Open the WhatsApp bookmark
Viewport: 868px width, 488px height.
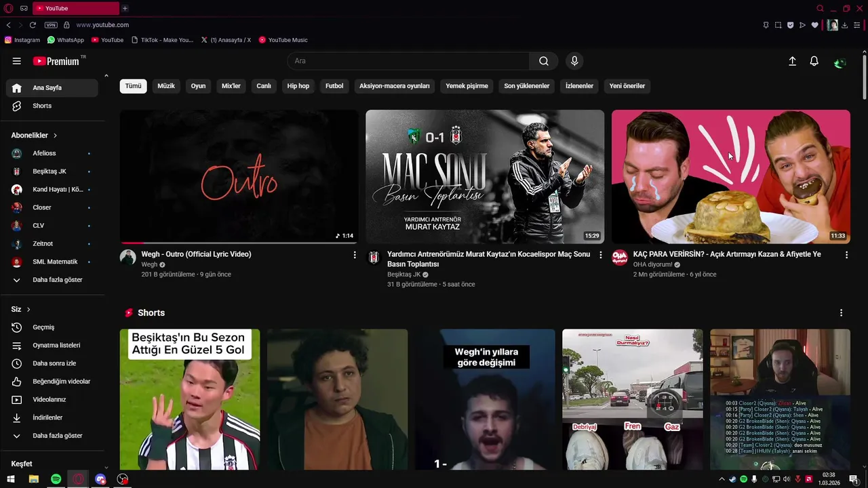point(66,40)
